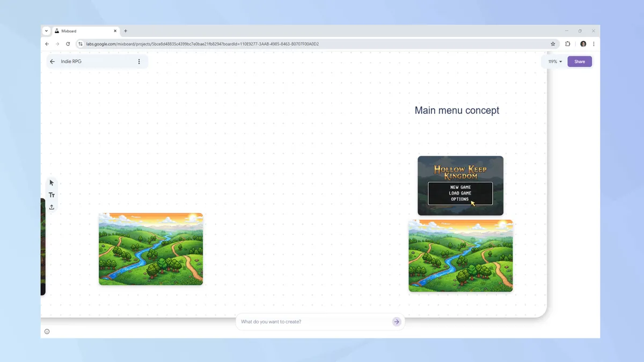Reload the page with the refresh icon
Image resolution: width=644 pixels, height=362 pixels.
[68, 43]
